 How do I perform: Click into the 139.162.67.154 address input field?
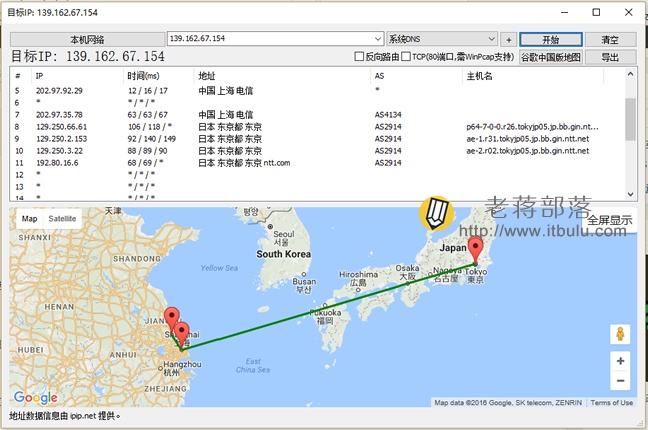click(271, 39)
